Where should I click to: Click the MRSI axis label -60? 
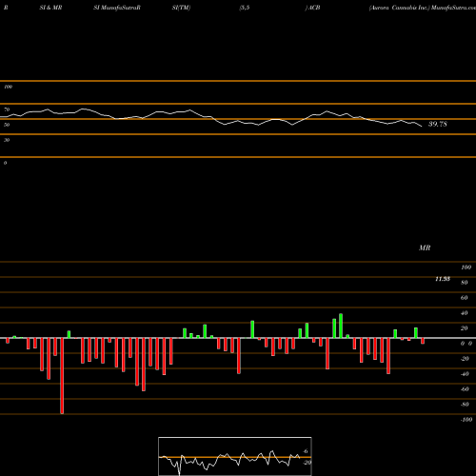click(465, 389)
